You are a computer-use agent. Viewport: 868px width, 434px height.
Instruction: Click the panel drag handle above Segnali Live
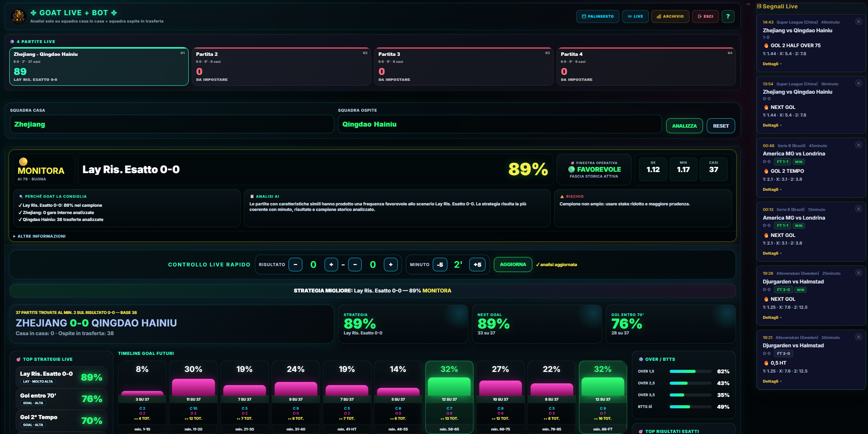point(748,4)
